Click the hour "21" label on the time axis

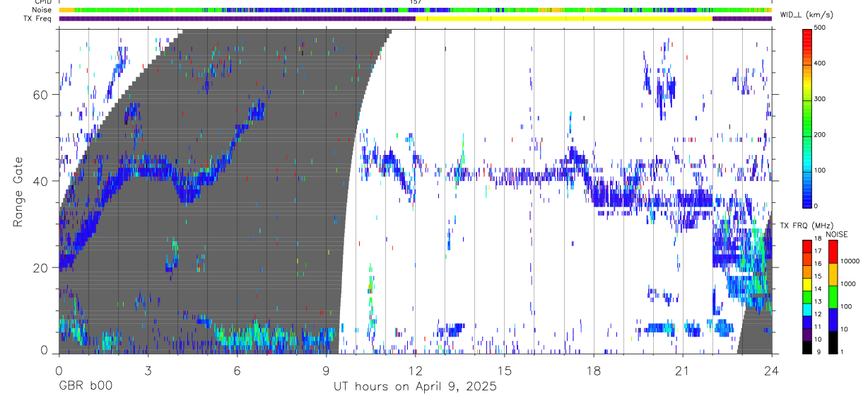[x=682, y=371]
